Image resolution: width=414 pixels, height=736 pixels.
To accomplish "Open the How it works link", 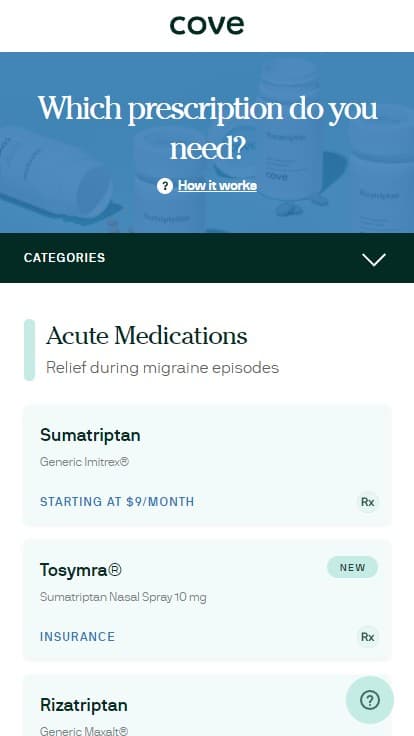I will (217, 185).
